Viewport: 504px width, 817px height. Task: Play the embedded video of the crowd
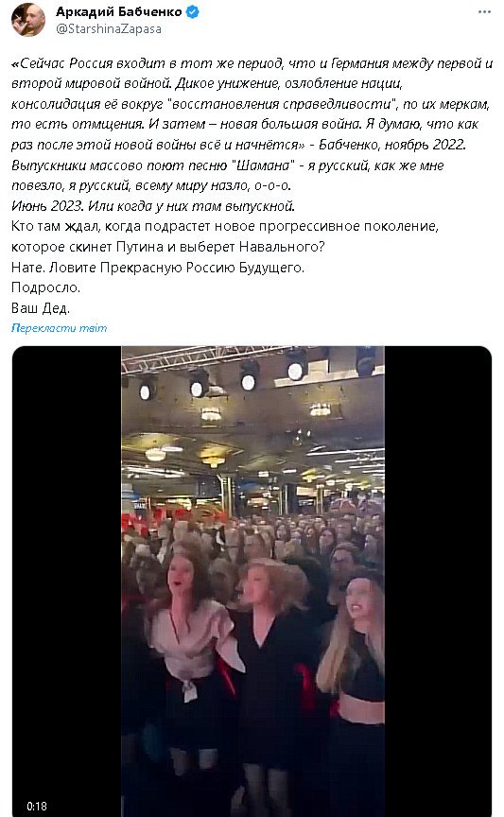click(x=252, y=581)
